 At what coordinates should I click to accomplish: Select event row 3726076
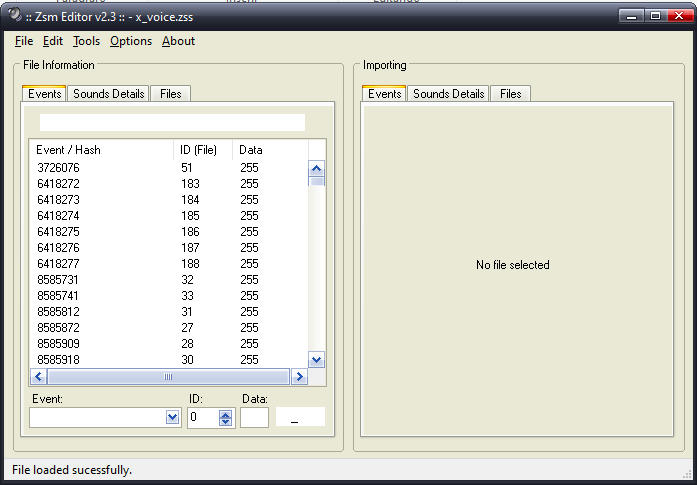click(169, 168)
